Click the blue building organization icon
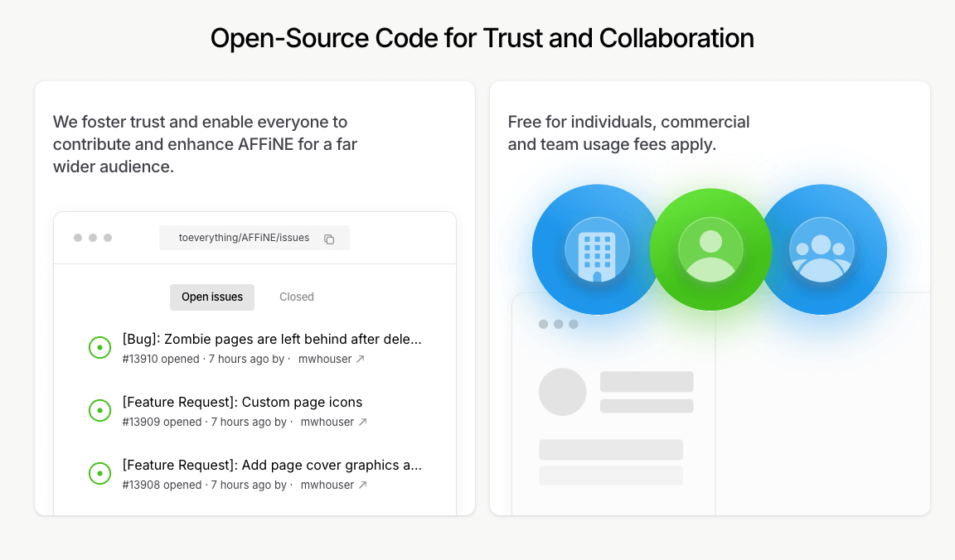This screenshot has width=955, height=560. (x=596, y=249)
